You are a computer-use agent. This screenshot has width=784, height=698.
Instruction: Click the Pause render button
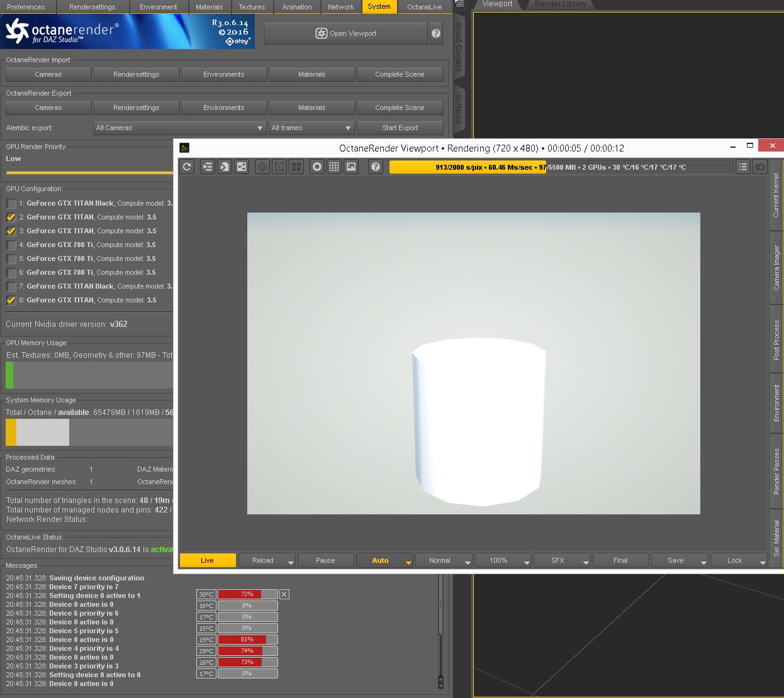(325, 560)
